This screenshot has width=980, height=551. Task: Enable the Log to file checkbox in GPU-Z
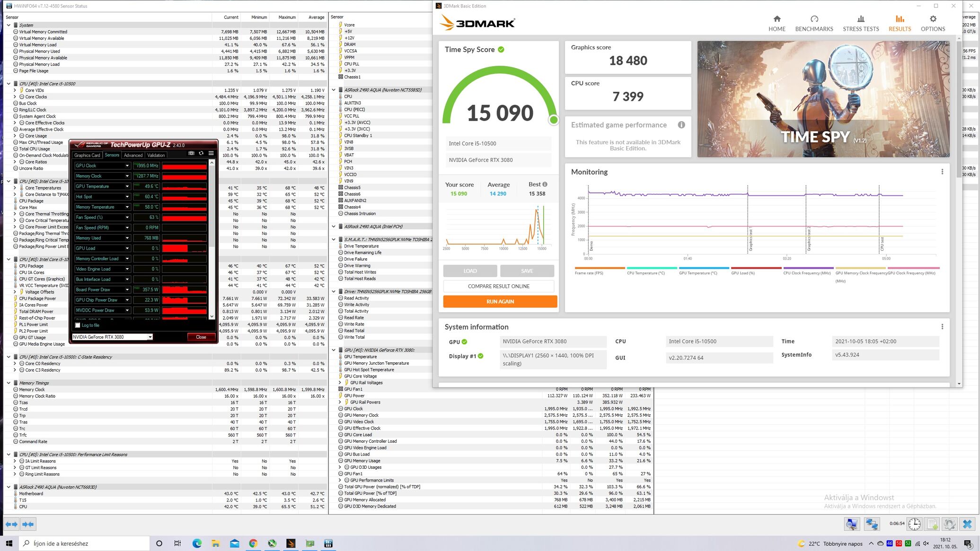coord(78,325)
